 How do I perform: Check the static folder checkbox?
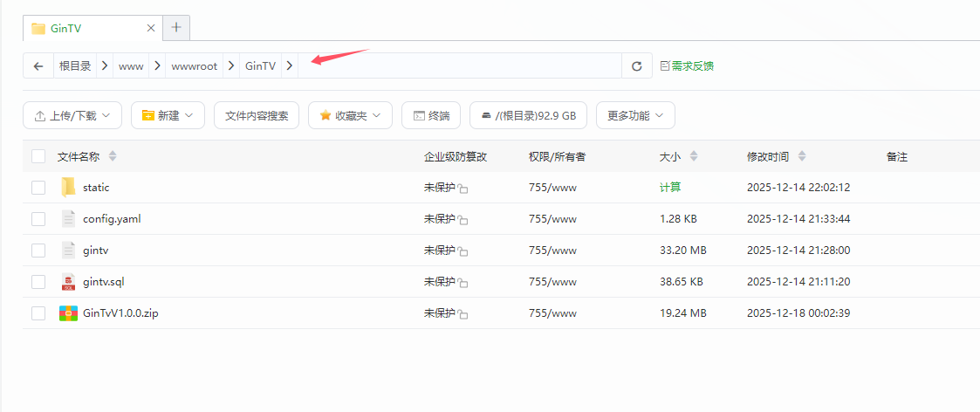point(38,188)
